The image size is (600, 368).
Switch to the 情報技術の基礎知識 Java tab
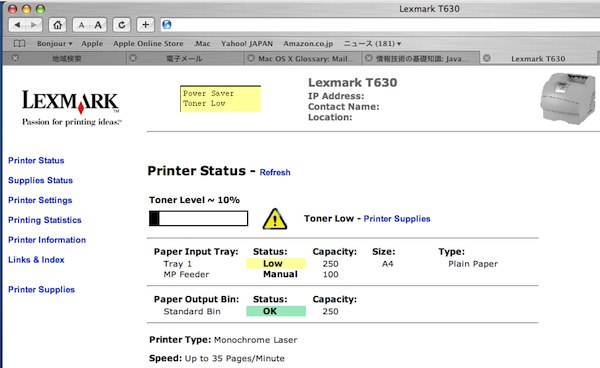(x=421, y=59)
